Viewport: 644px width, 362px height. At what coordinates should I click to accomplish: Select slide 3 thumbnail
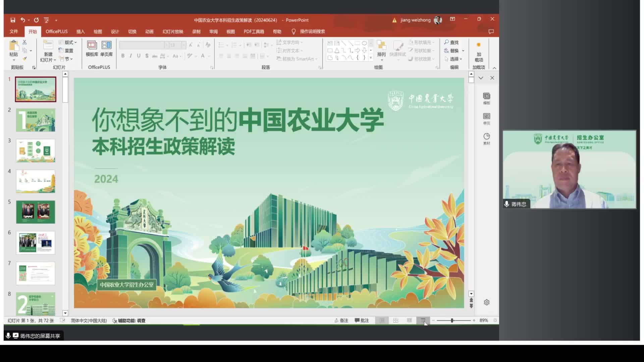36,151
